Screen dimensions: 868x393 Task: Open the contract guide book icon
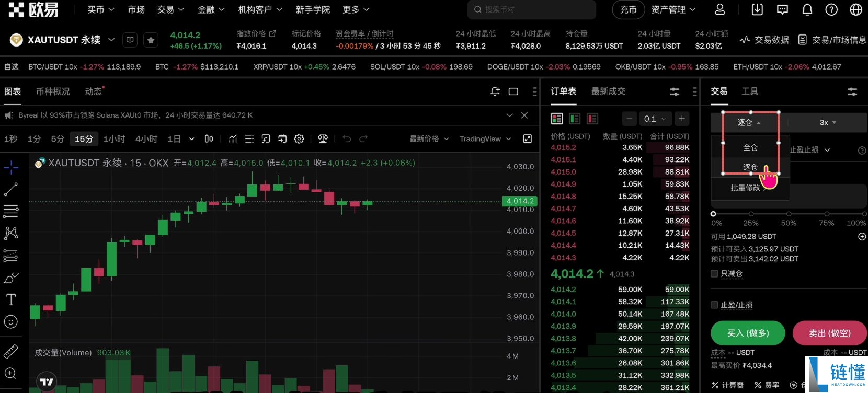[130, 40]
